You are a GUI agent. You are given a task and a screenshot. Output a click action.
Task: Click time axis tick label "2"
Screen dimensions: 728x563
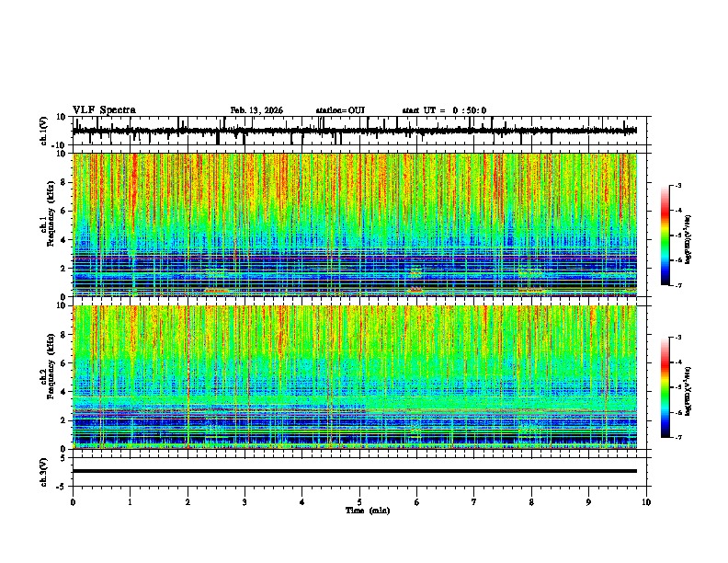(x=188, y=502)
